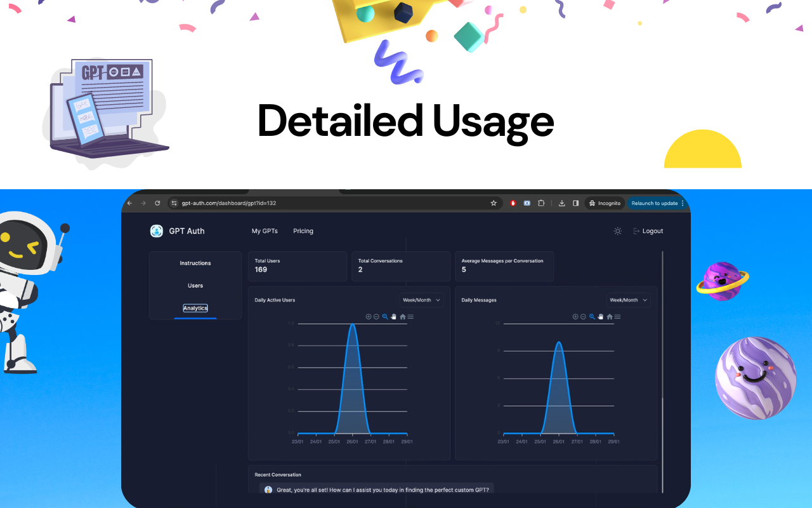
Task: Open the My GPTs menu item
Action: pyautogui.click(x=265, y=231)
